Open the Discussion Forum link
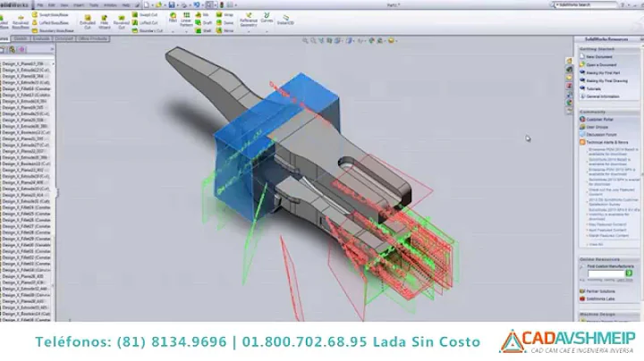 [x=601, y=135]
